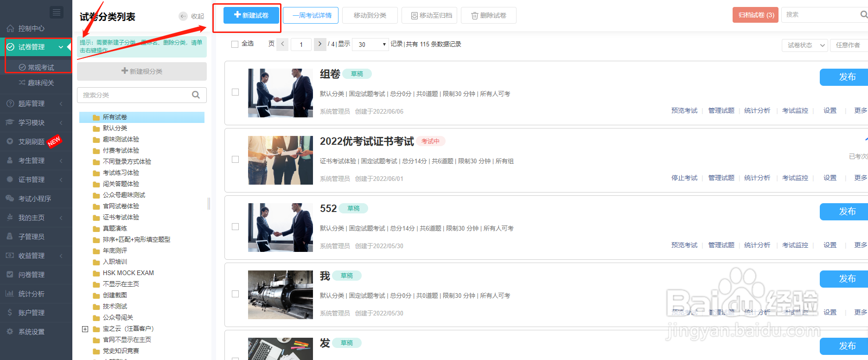Click 发布 for the 552 exam

tap(844, 212)
